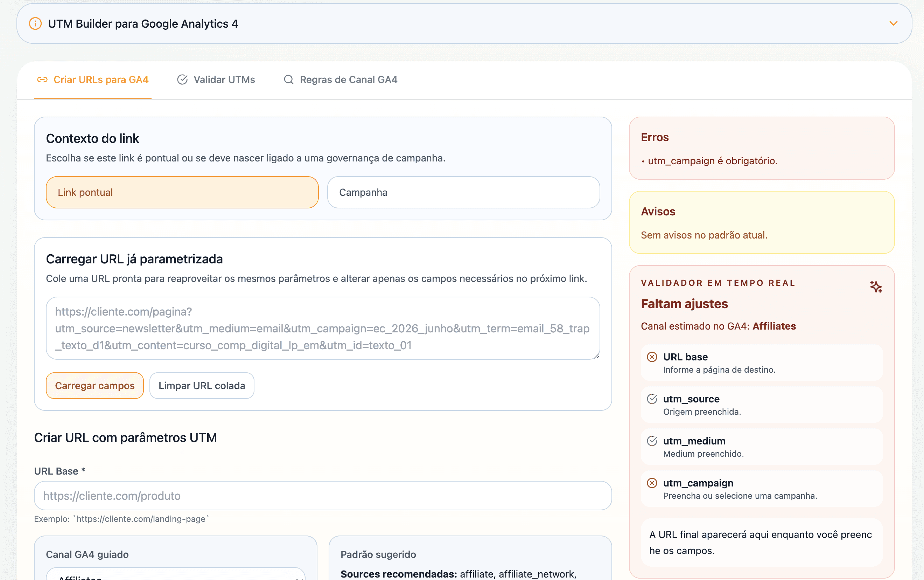The height and width of the screenshot is (580, 924).
Task: Click the Limpar URL colada button
Action: (202, 386)
